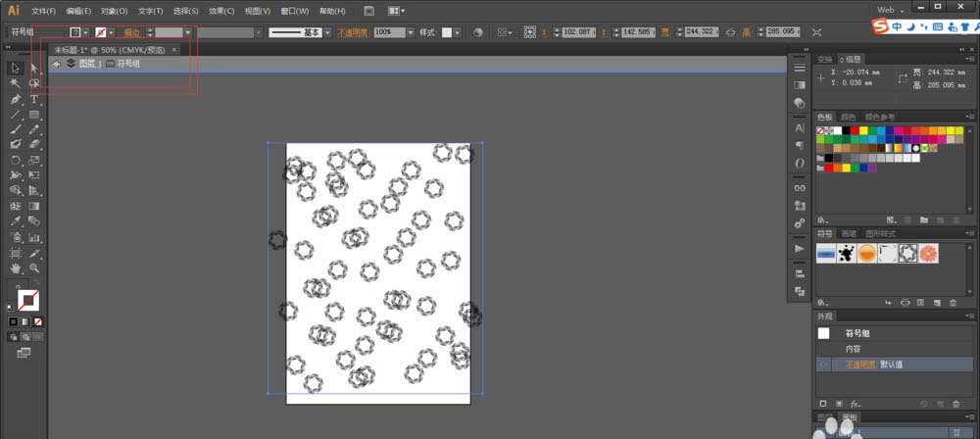
Task: Click the yellow swatch in 色板
Action: tap(863, 130)
